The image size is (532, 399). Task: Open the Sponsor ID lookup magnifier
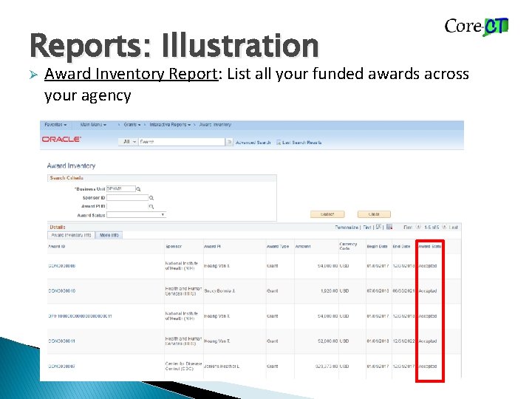click(151, 198)
